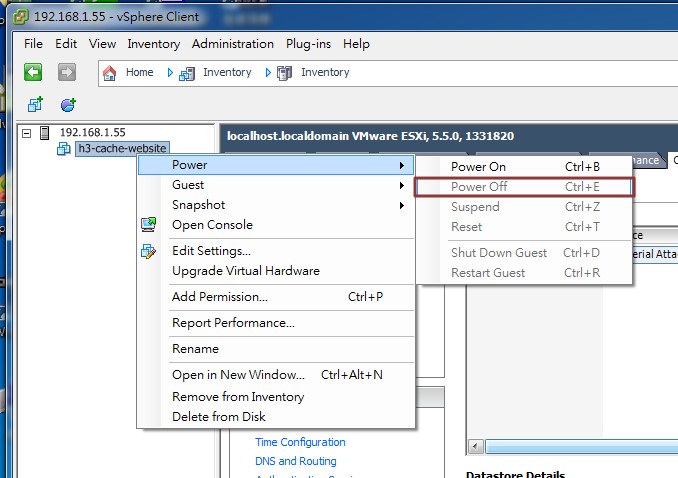Viewport: 678px width, 478px height.
Task: Click the arrow after the first Inventory breadcrumb
Action: coord(268,73)
